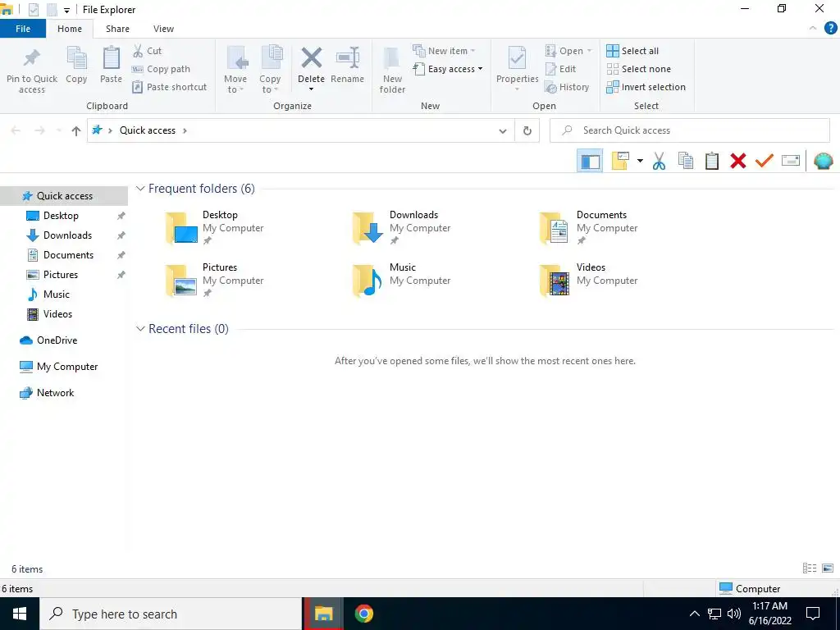
Task: Switch to details view in status bar
Action: click(x=810, y=568)
